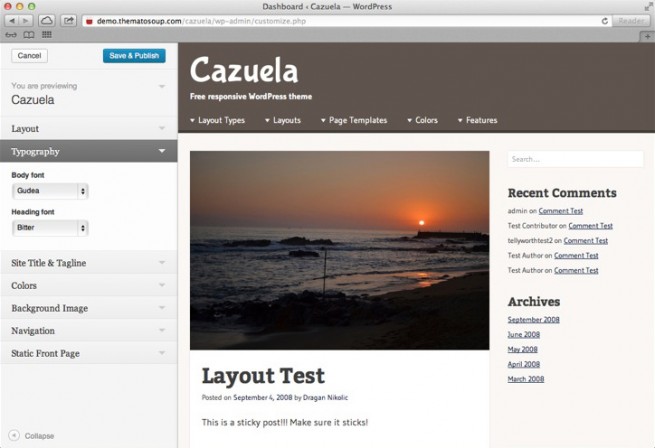Open the September 2008 archive link
The width and height of the screenshot is (655, 448).
(x=533, y=320)
